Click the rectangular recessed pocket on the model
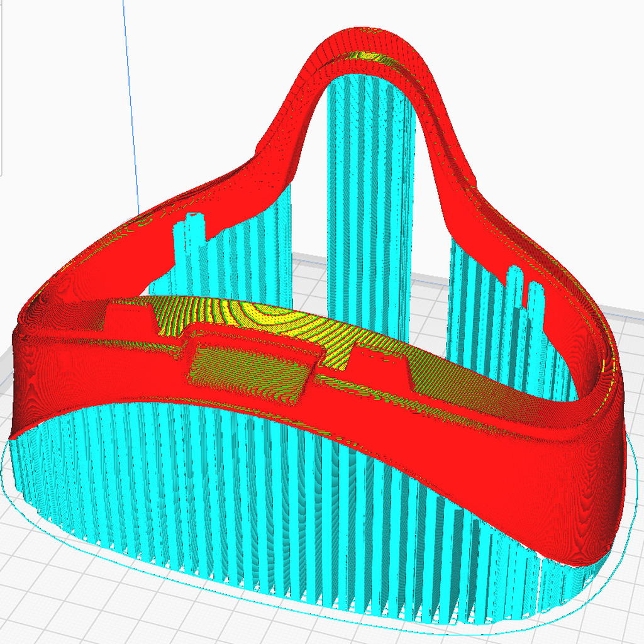 pyautogui.click(x=252, y=371)
